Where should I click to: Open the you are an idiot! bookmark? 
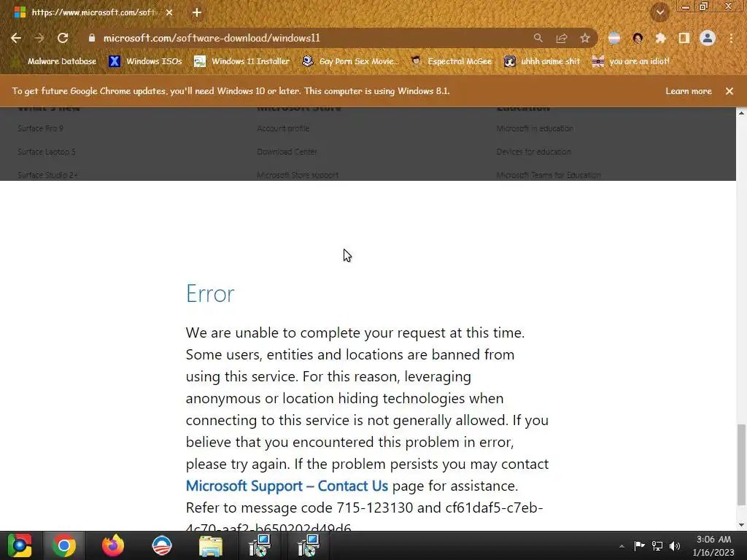click(630, 61)
